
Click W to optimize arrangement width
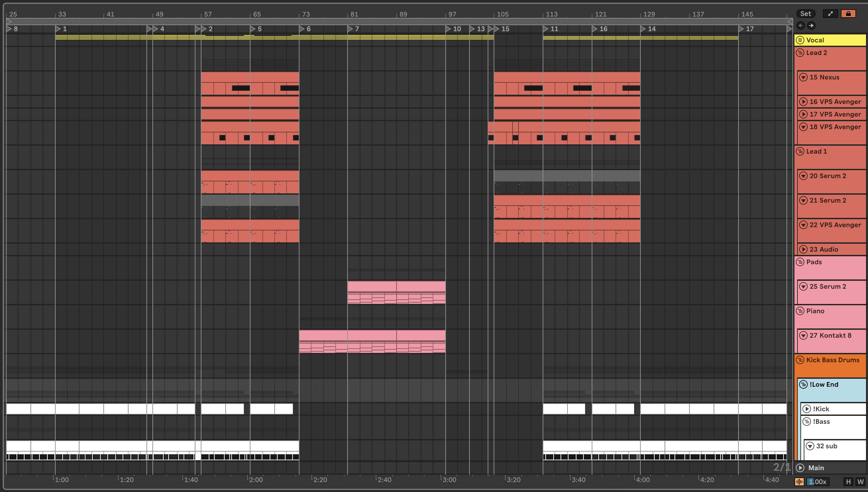point(860,482)
